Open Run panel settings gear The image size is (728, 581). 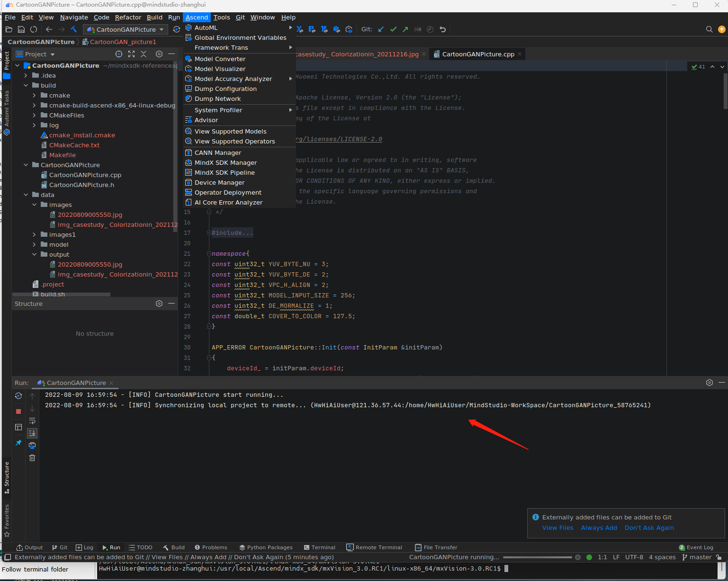[x=709, y=383]
